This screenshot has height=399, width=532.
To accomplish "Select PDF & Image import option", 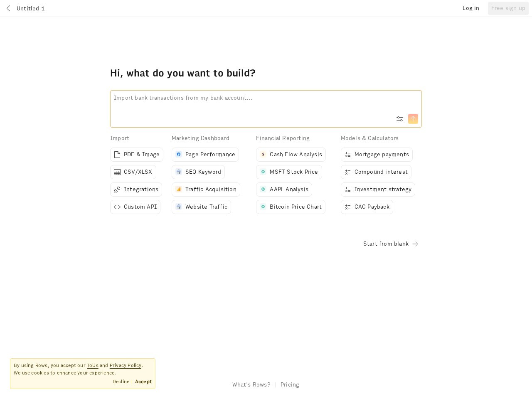I will (136, 155).
